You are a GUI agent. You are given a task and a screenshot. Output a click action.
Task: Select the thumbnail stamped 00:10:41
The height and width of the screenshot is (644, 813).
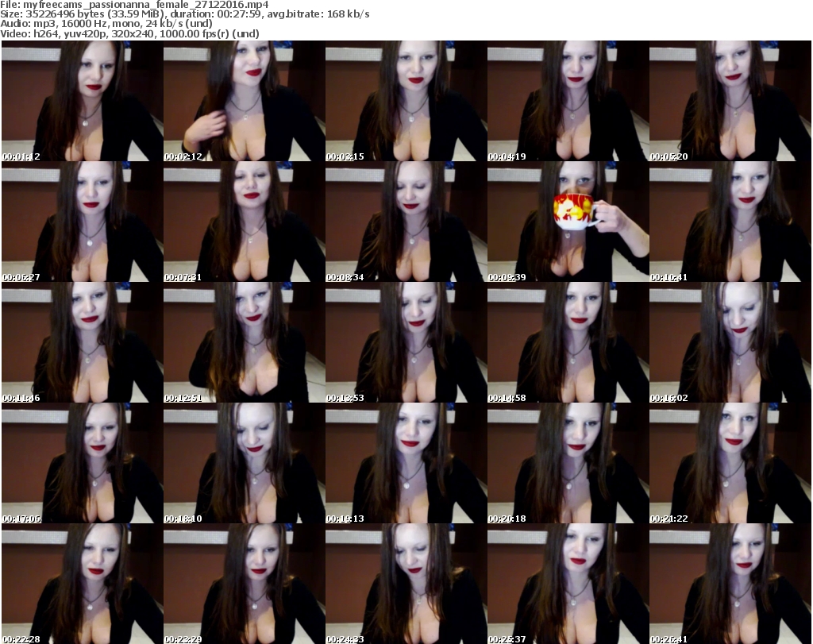pyautogui.click(x=730, y=222)
